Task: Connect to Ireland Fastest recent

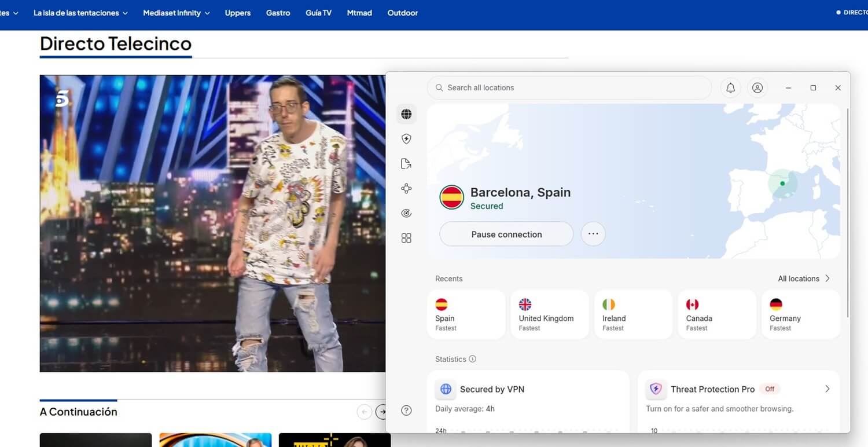Action: coord(634,314)
